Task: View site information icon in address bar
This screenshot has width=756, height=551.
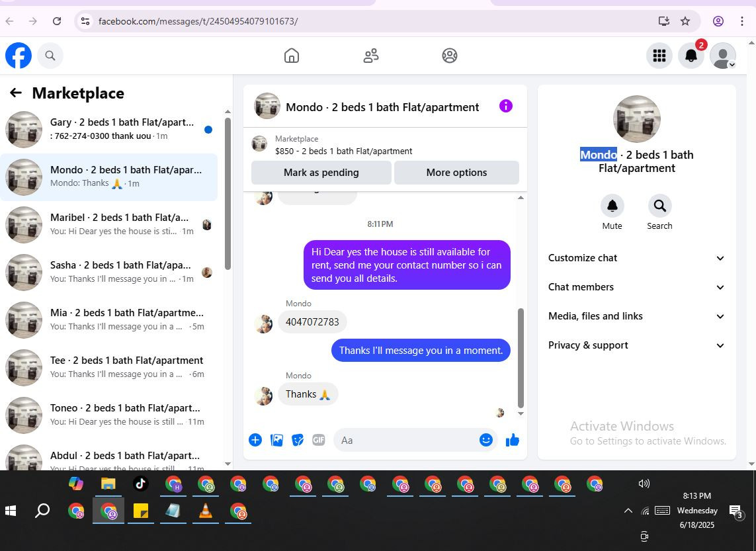Action: click(x=85, y=21)
